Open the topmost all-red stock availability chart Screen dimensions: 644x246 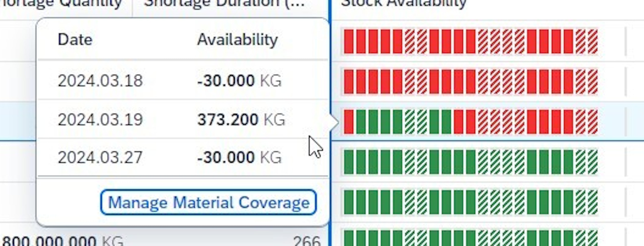pyautogui.click(x=471, y=42)
